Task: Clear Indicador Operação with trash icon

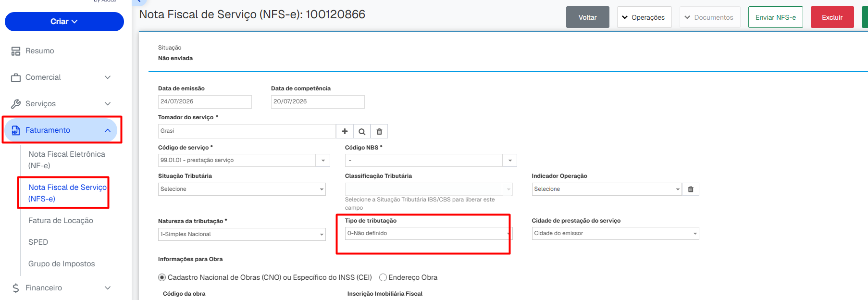Action: click(691, 189)
